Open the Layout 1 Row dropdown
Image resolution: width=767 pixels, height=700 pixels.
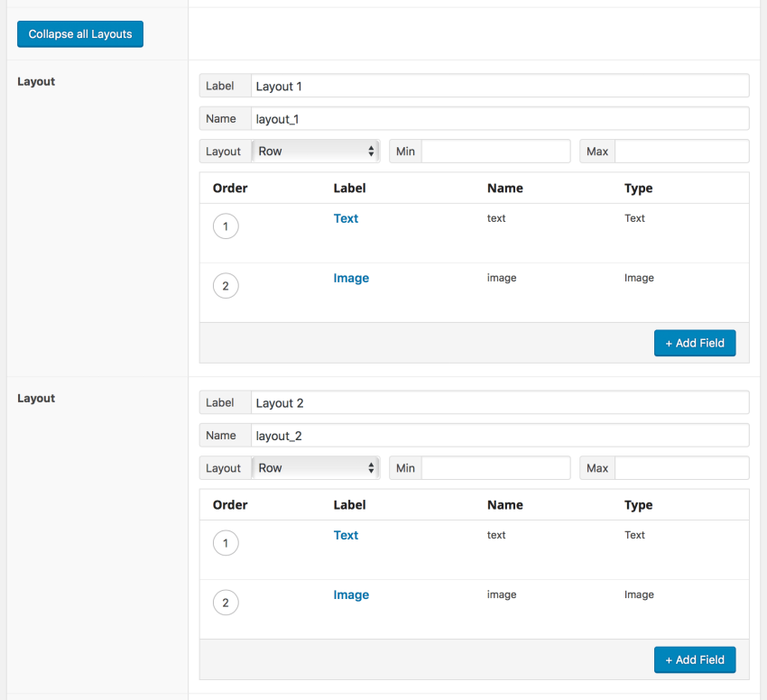pos(316,152)
